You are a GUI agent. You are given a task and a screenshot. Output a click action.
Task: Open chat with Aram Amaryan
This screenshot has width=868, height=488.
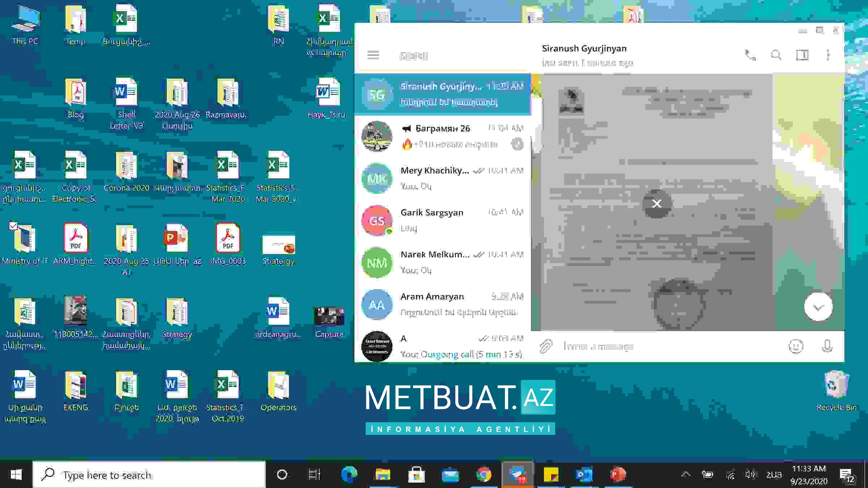click(x=442, y=304)
